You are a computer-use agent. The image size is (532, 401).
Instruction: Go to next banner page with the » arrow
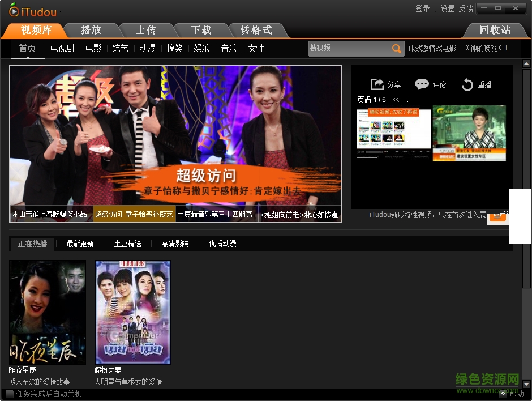(x=407, y=99)
